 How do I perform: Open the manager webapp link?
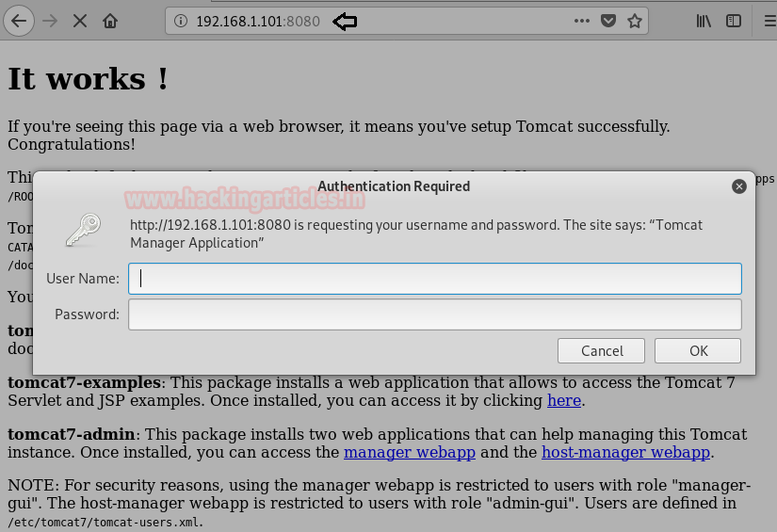click(410, 452)
